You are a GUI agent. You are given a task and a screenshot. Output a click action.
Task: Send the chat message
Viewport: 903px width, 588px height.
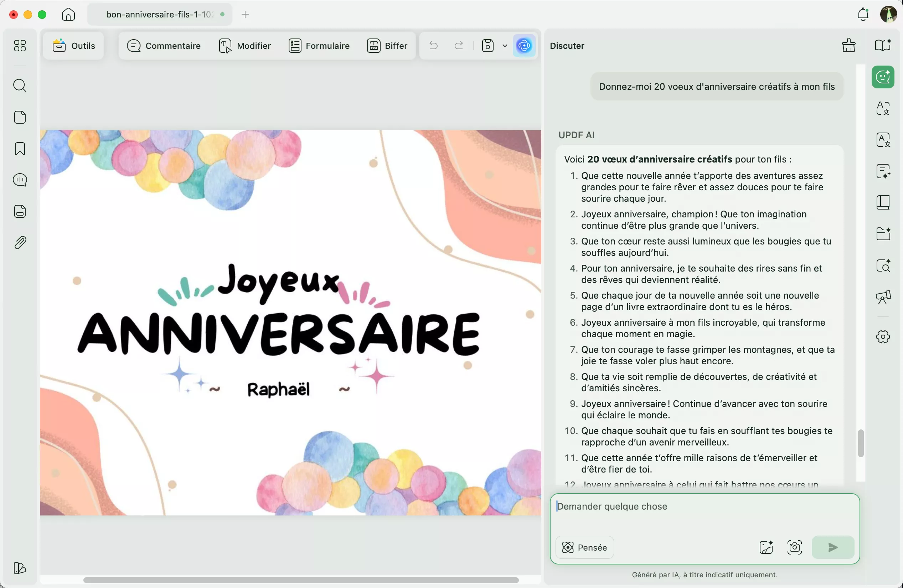[x=832, y=547]
